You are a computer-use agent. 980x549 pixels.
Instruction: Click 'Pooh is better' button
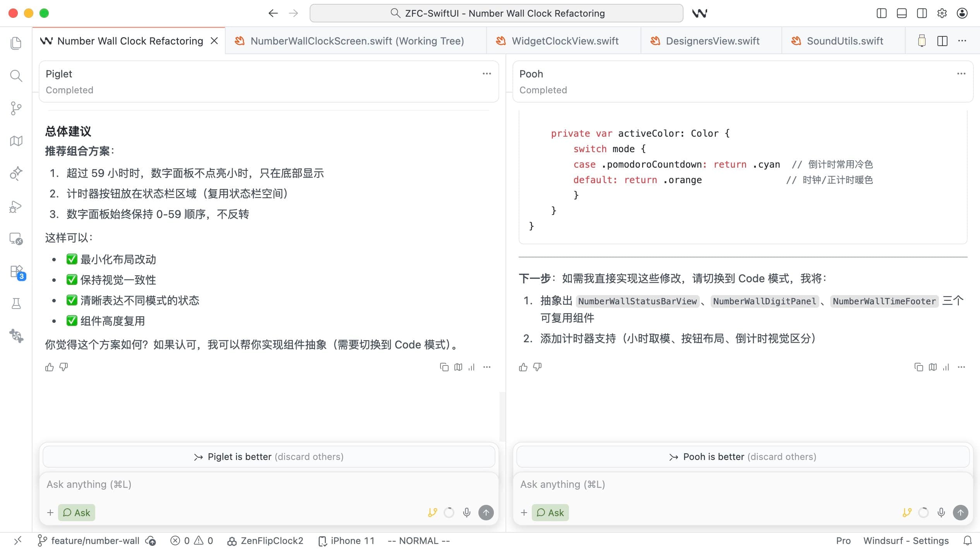coord(742,457)
